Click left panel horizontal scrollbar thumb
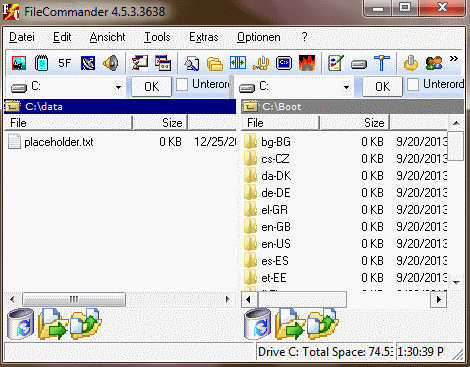470x367 pixels. pos(74,299)
